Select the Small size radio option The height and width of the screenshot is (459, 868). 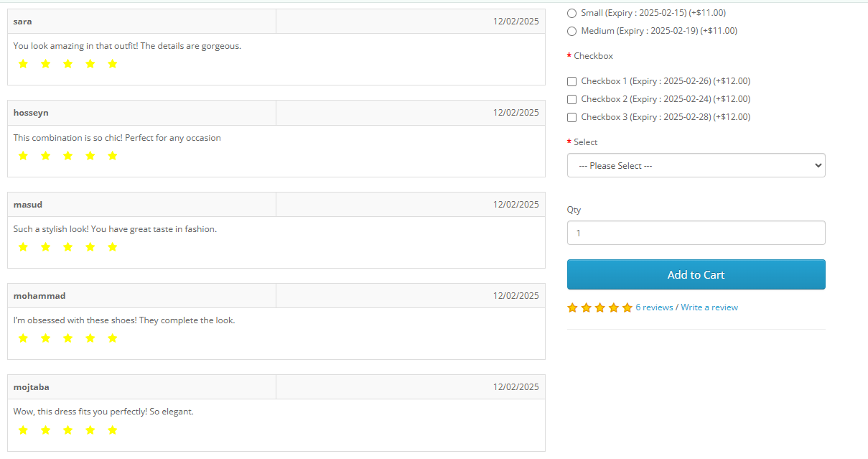[572, 13]
